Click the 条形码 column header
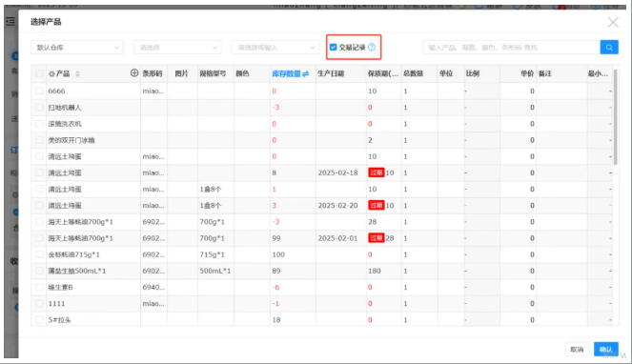Image resolution: width=632 pixels, height=364 pixels. [x=153, y=73]
